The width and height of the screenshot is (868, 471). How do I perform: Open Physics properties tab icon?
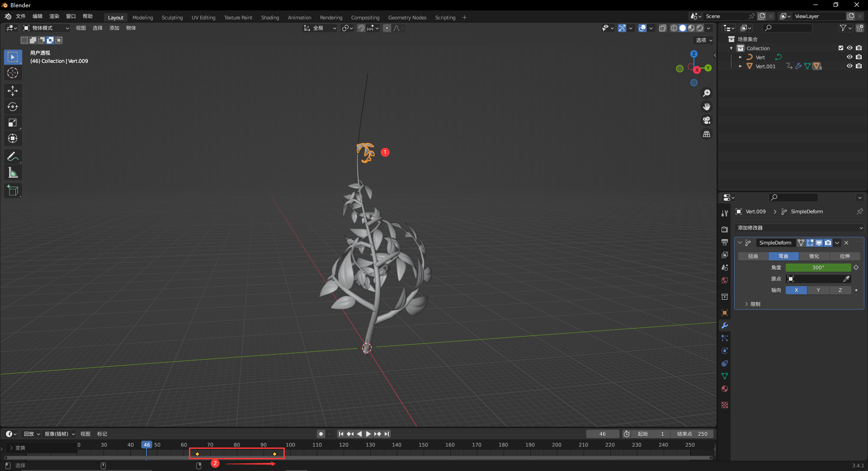pyautogui.click(x=725, y=351)
